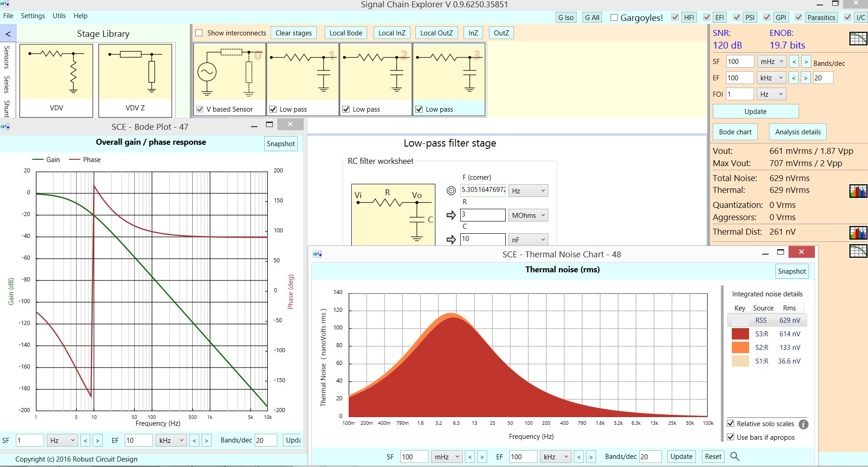Open the MOhms resistance unit dropdown
This screenshot has height=467, width=868.
tap(528, 216)
